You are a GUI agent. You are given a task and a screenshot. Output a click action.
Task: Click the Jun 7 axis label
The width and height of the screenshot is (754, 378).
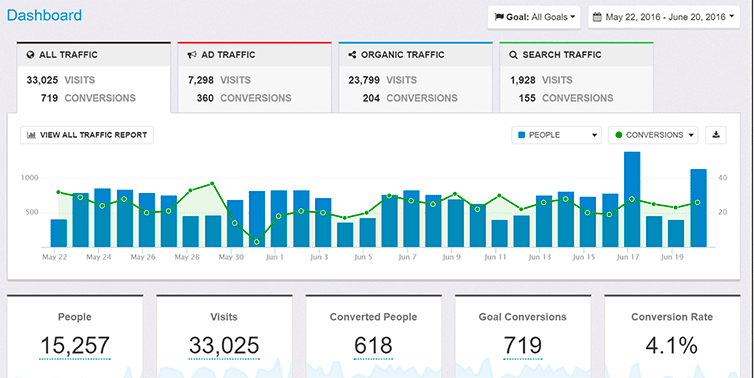[x=407, y=257]
